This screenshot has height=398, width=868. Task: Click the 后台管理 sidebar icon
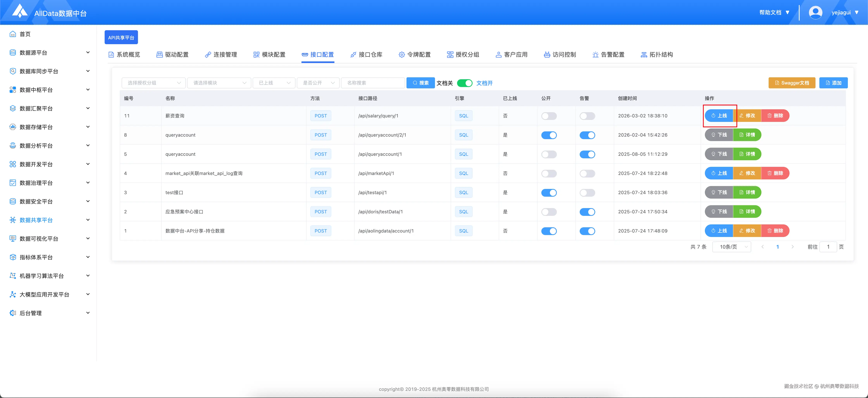pos(13,313)
